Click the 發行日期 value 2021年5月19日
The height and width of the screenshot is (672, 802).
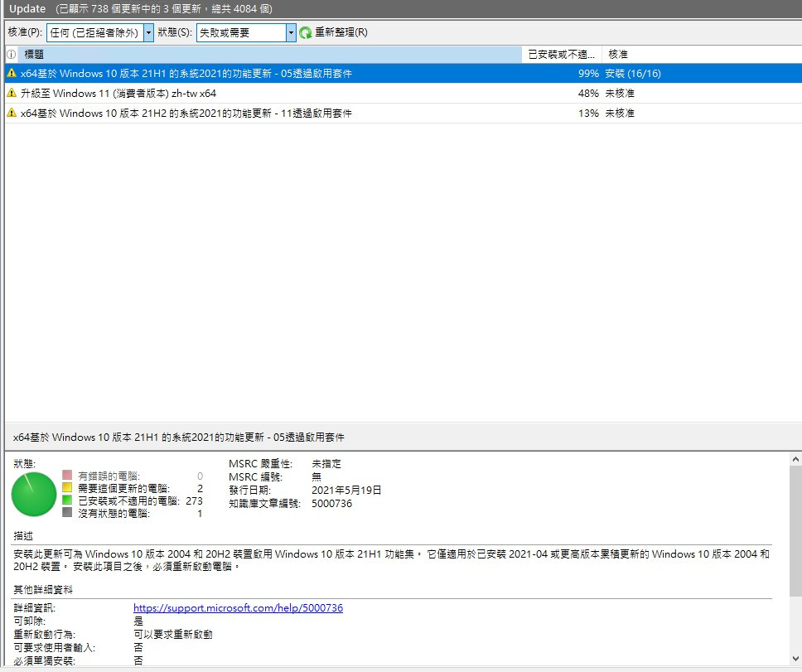tap(346, 490)
